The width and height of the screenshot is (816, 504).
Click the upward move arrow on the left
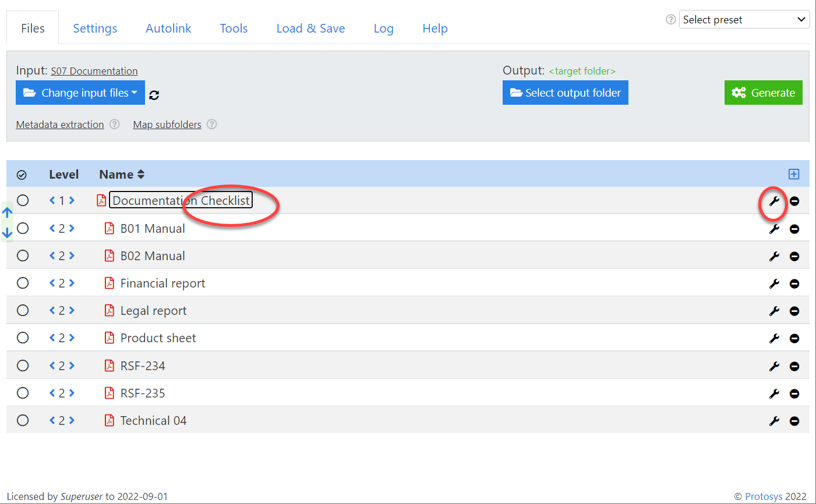click(x=7, y=211)
